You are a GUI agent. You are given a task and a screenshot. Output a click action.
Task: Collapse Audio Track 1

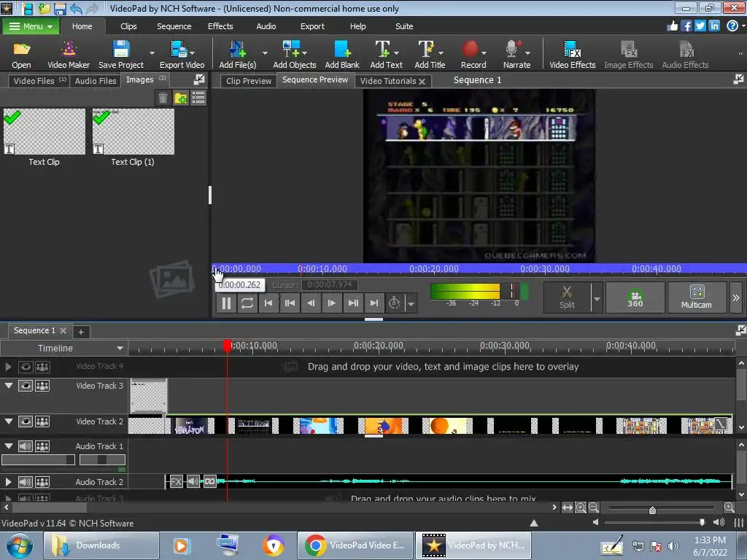(9, 446)
